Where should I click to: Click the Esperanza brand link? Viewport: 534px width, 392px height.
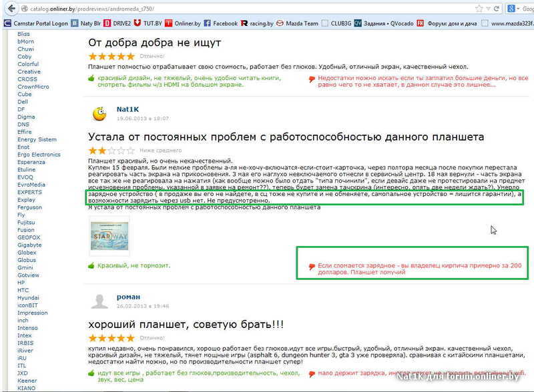[31, 162]
